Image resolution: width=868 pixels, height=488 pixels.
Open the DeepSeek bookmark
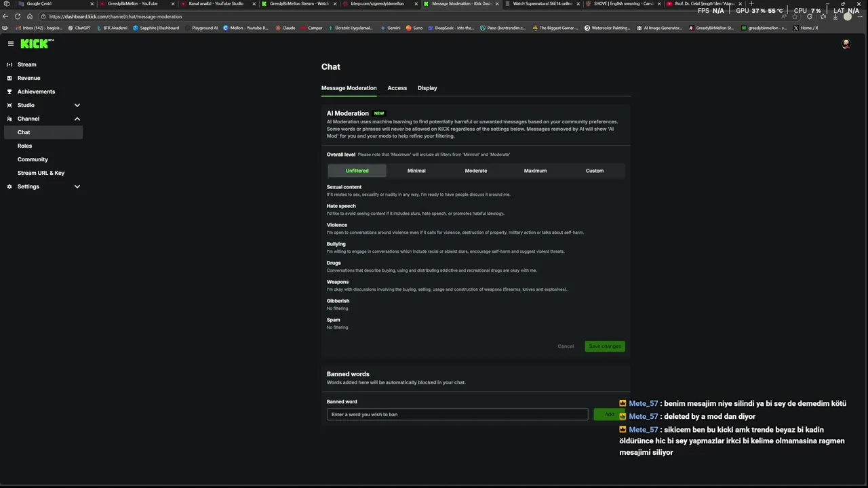[451, 28]
